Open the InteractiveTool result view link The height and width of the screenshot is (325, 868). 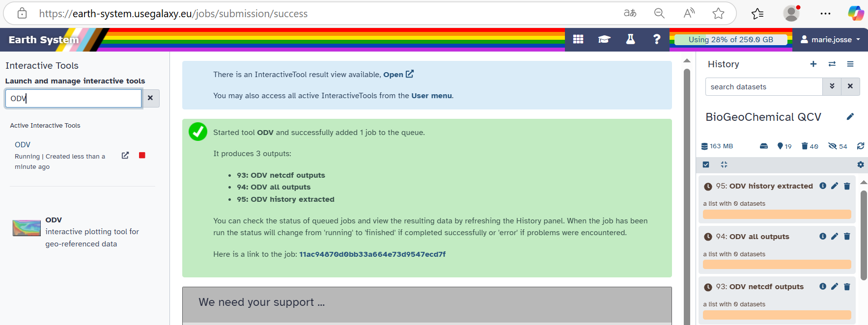[x=398, y=75]
